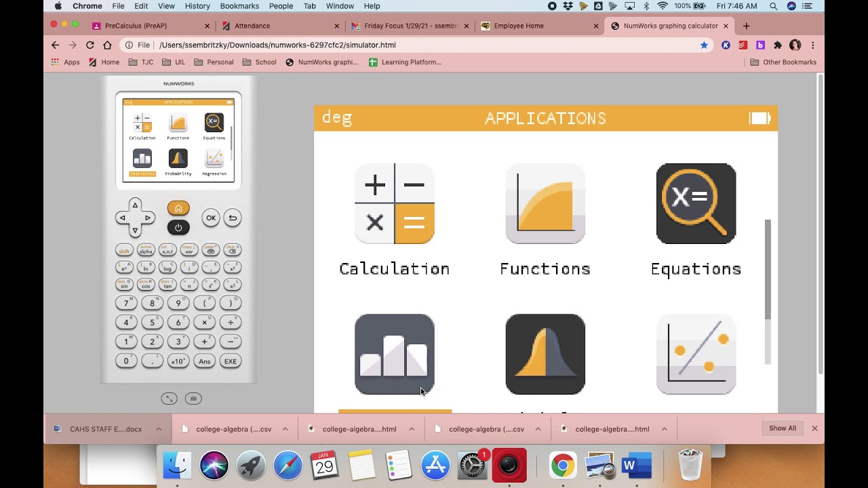The width and height of the screenshot is (868, 488).
Task: Open the School bookmarks folder
Action: pyautogui.click(x=259, y=62)
